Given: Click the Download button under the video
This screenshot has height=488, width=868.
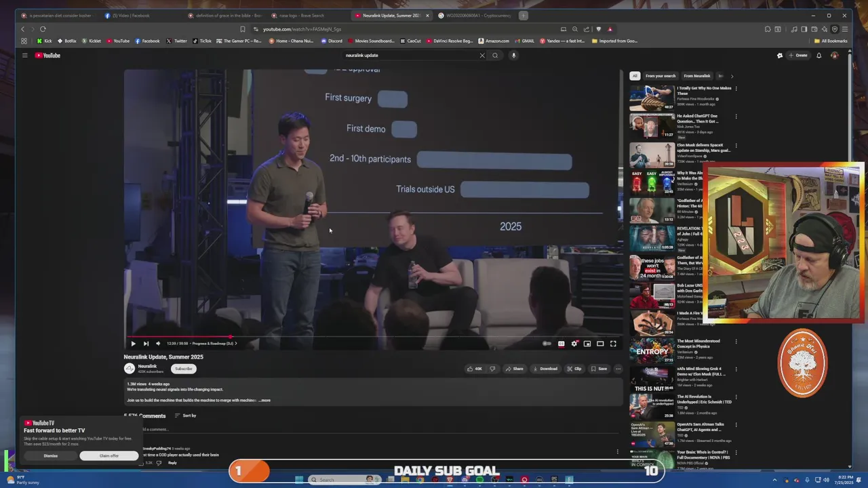Looking at the screenshot, I should [x=545, y=369].
